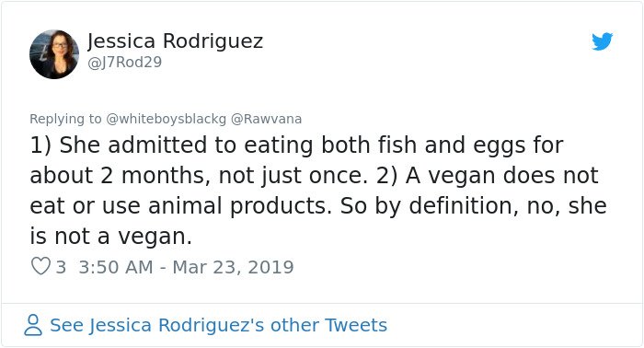Click the person silhouette icon at bottom
The height and width of the screenshot is (348, 644).
(33, 325)
